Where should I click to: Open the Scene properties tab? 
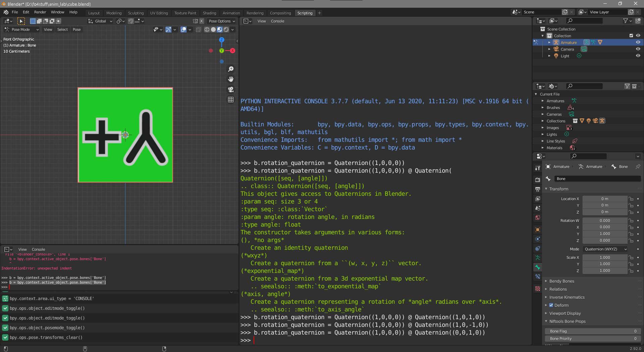click(x=538, y=208)
